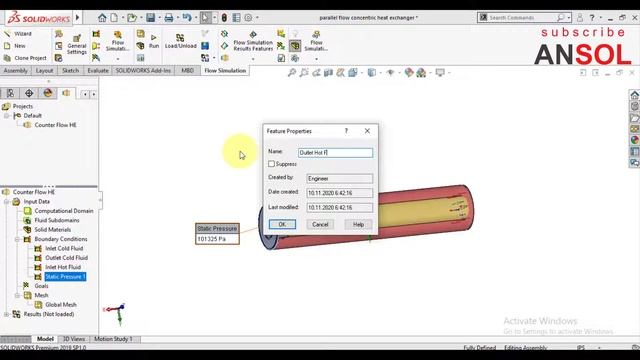Open View Settings monitor icon
The height and width of the screenshot is (360, 640).
pos(440,73)
